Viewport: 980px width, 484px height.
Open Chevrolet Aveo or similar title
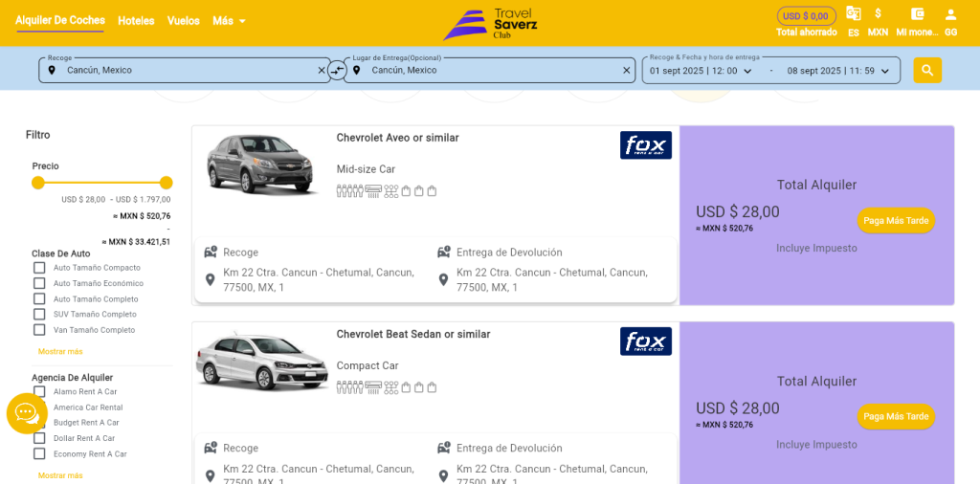pyautogui.click(x=397, y=138)
